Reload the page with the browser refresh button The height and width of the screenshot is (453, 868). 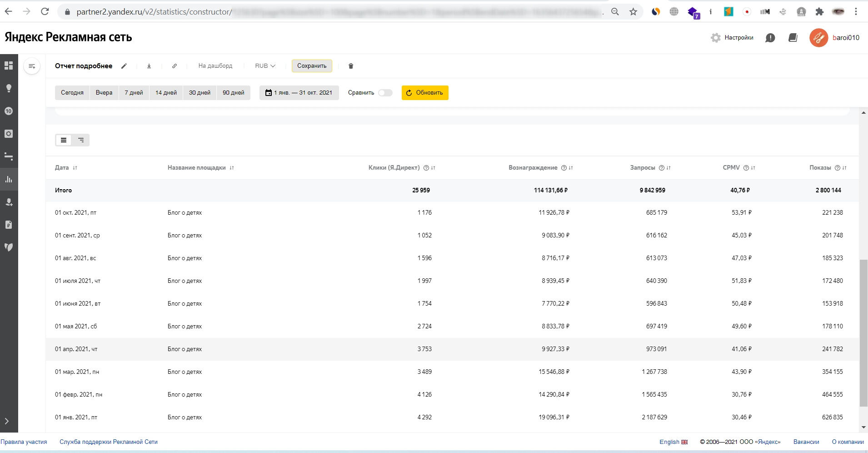[x=45, y=11]
